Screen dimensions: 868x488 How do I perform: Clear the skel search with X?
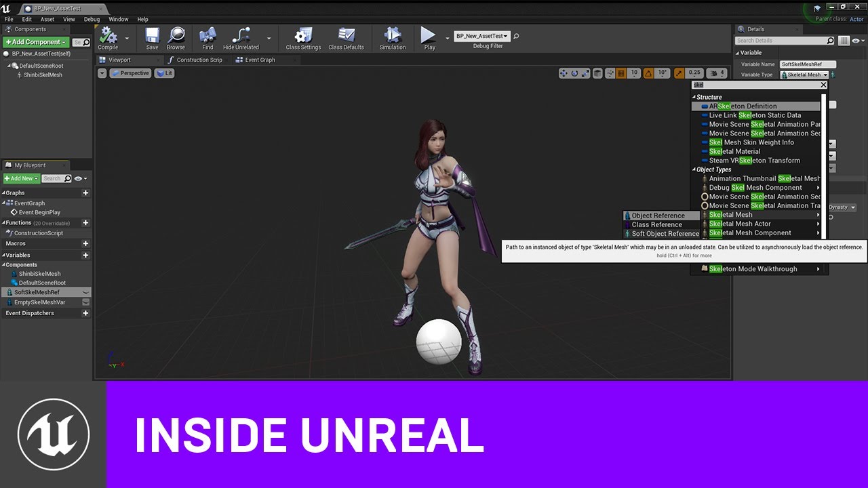pyautogui.click(x=823, y=85)
